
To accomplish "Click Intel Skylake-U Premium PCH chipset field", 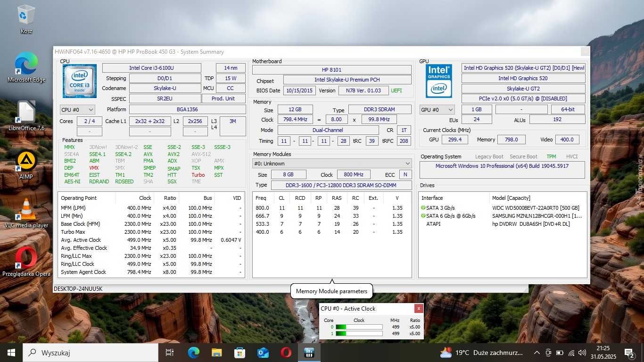I will click(x=347, y=80).
